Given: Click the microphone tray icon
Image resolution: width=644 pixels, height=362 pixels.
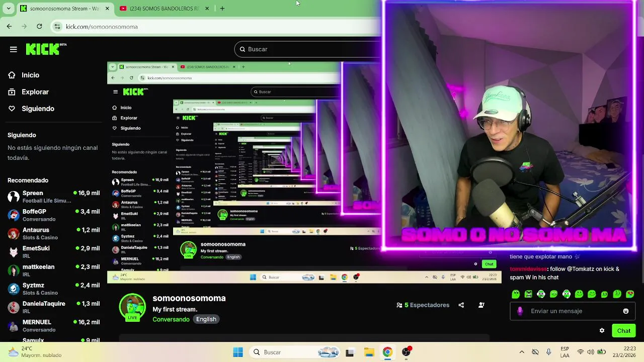Looking at the screenshot, I should point(549,352).
